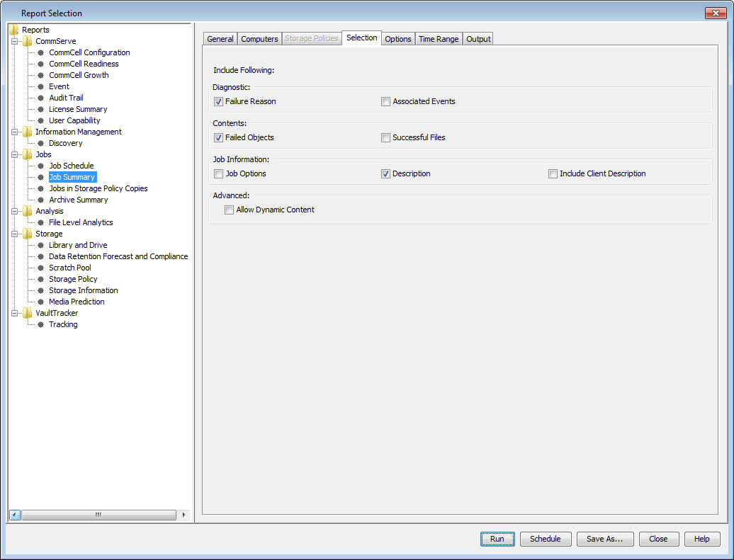Check the Job Options checkbox
The width and height of the screenshot is (734, 560).
tap(219, 173)
